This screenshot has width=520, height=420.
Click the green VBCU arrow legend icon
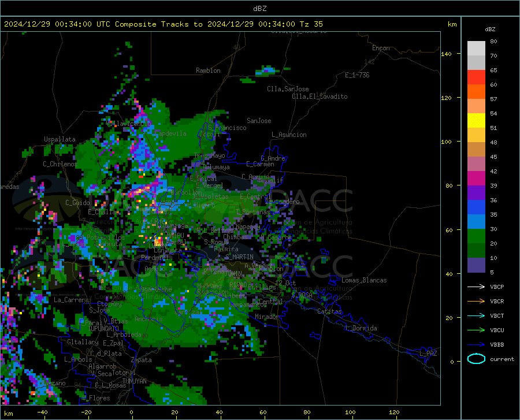coord(476,330)
